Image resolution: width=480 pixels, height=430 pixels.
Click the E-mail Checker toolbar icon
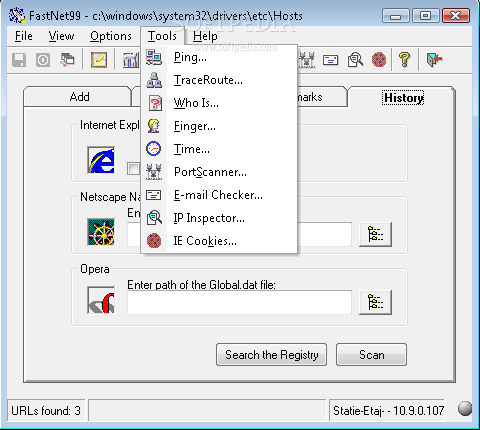click(x=330, y=60)
